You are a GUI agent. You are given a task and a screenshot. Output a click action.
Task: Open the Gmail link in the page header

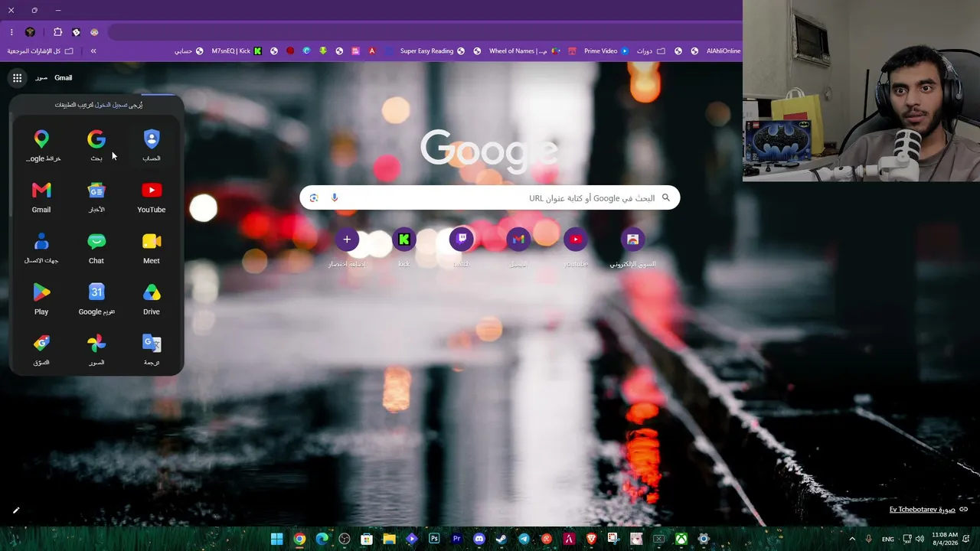63,77
